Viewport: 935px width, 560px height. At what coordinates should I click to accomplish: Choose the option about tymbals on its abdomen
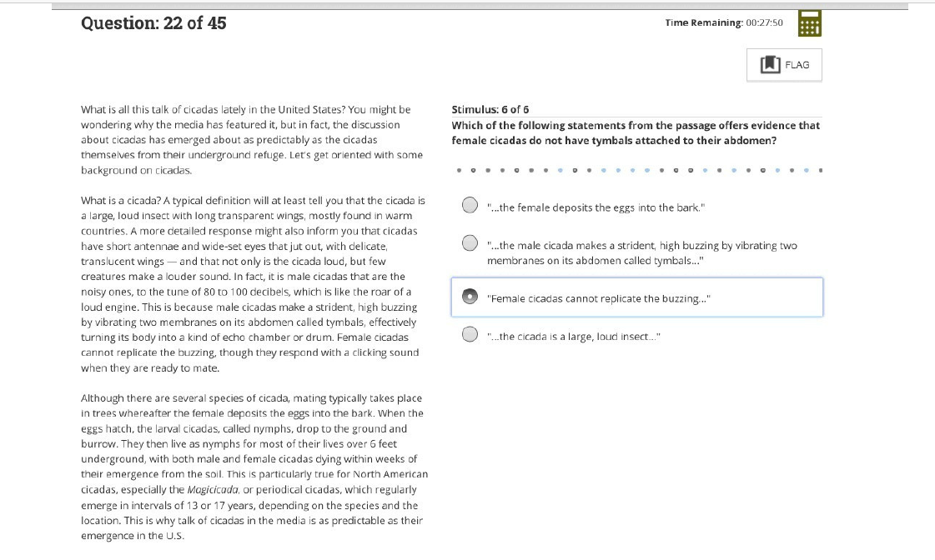(470, 243)
